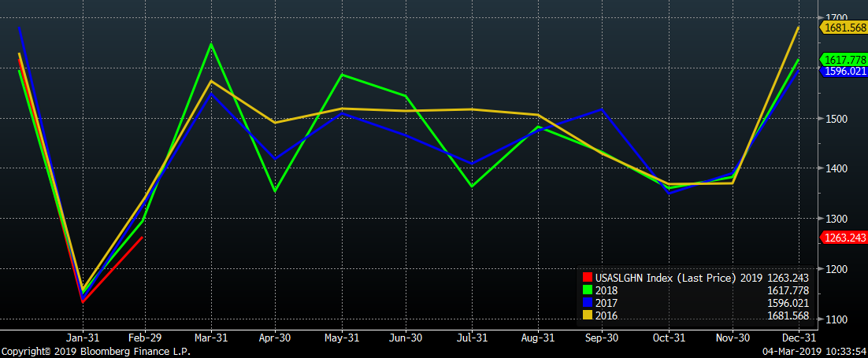Click the green 1617.778 price tag
This screenshot has height=358, width=868.
[844, 60]
